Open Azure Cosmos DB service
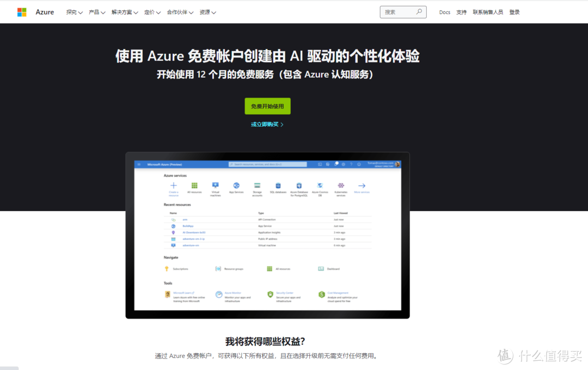Screen dimensions: 588x370 320,185
